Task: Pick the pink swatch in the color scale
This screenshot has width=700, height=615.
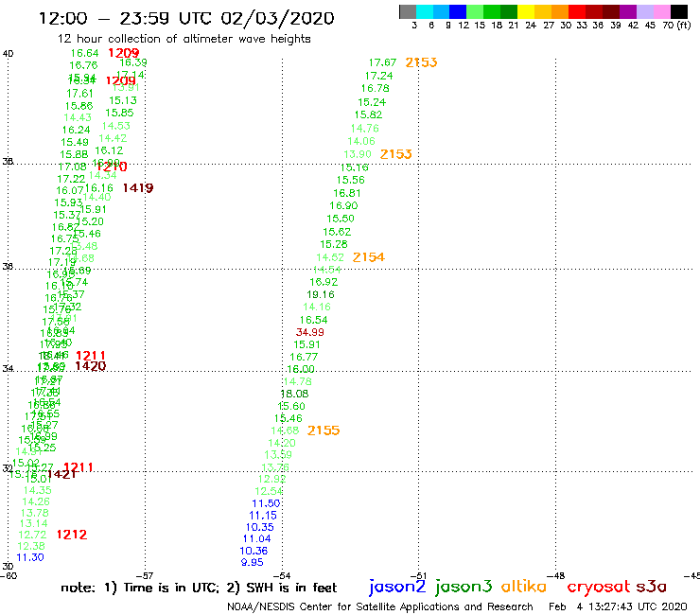Action: (x=662, y=11)
